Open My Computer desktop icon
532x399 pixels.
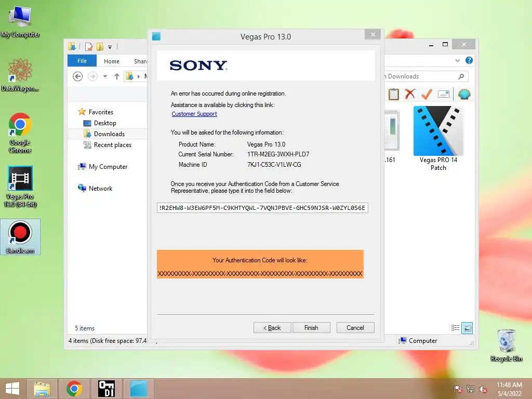click(x=20, y=21)
